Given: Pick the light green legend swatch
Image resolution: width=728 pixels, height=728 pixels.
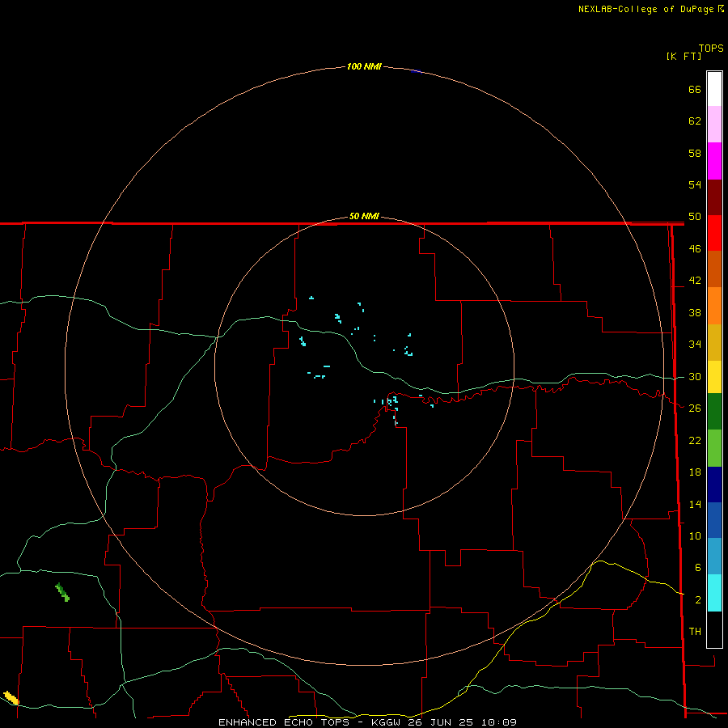Looking at the screenshot, I should pos(714,448).
